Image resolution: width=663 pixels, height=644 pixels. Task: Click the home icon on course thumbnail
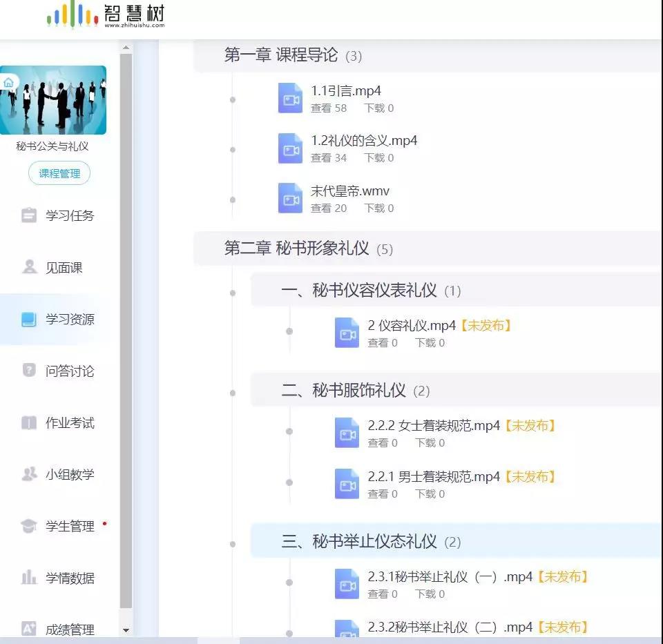point(8,84)
